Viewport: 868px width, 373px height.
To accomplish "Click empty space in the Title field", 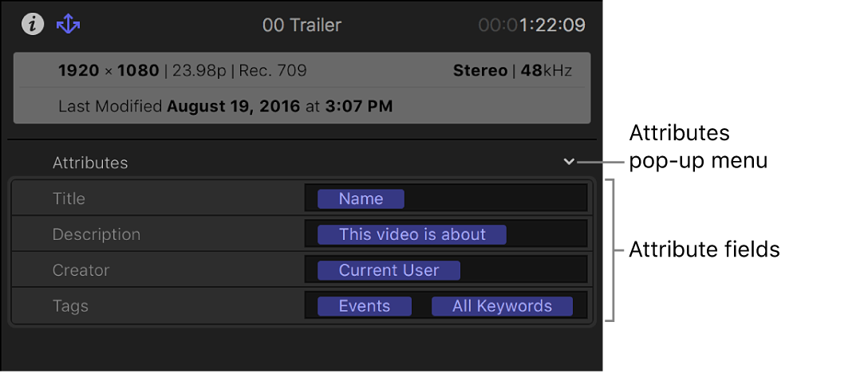I will (x=495, y=198).
